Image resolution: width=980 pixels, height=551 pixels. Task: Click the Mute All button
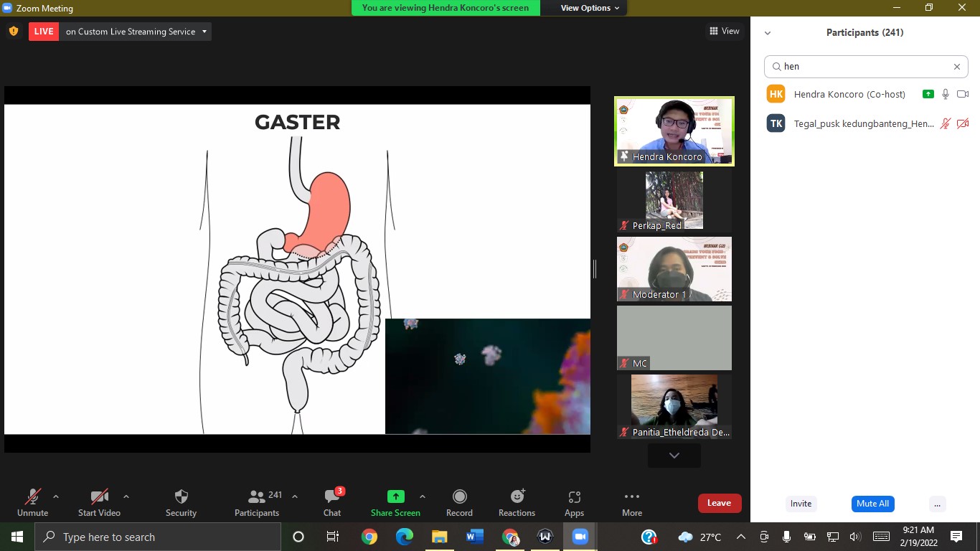tap(872, 504)
